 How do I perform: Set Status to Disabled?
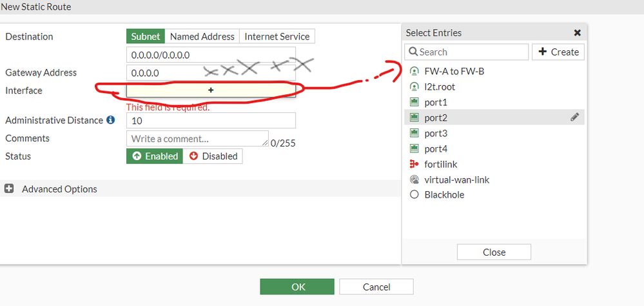[x=213, y=156]
